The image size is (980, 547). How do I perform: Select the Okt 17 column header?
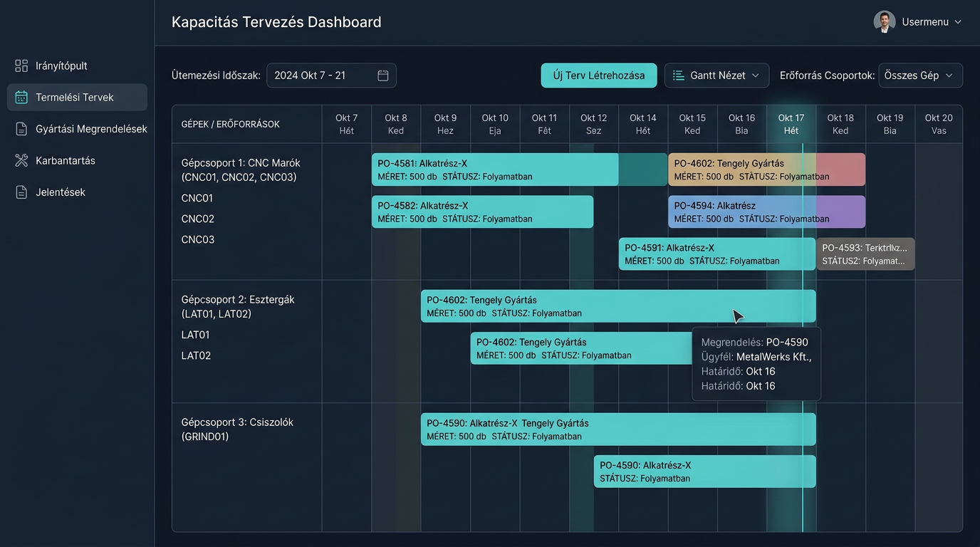(x=791, y=124)
